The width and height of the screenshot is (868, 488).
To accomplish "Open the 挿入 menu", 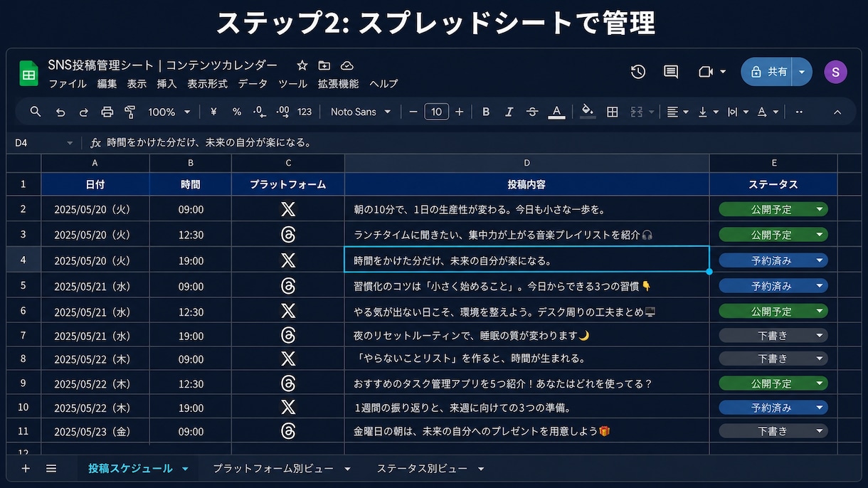I will pos(166,84).
